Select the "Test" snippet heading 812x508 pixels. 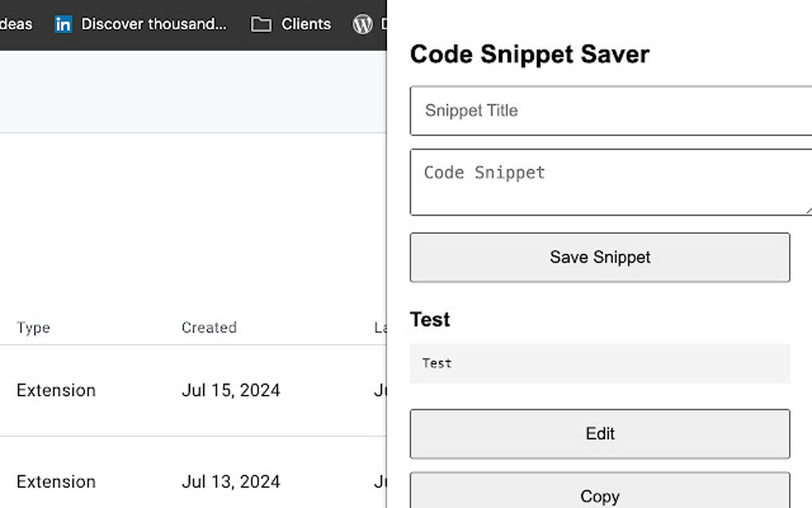coord(430,319)
